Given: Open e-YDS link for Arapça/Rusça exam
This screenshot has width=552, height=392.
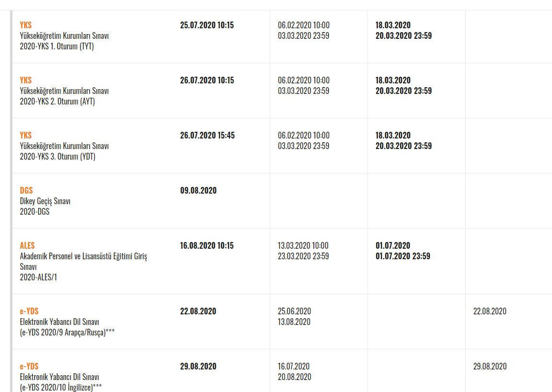Looking at the screenshot, I should [x=29, y=311].
